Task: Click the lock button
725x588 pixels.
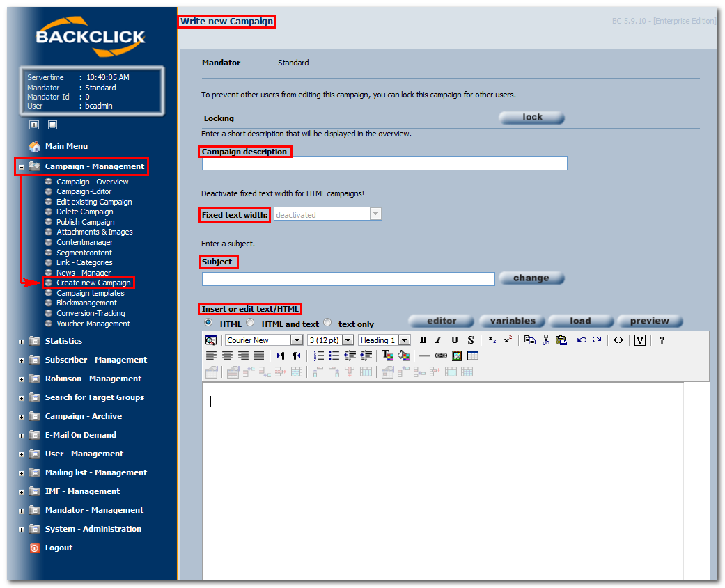Action: coord(531,118)
